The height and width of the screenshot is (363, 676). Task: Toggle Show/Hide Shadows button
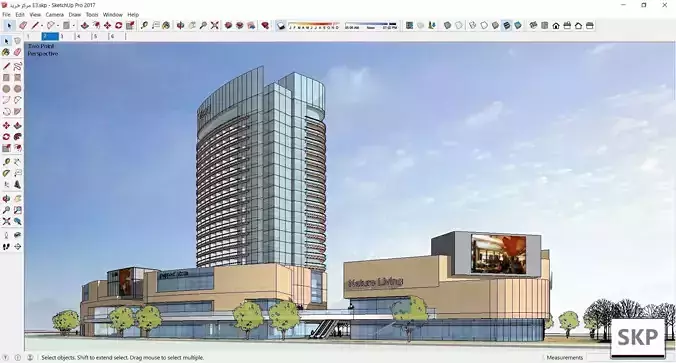pyautogui.click(x=281, y=26)
